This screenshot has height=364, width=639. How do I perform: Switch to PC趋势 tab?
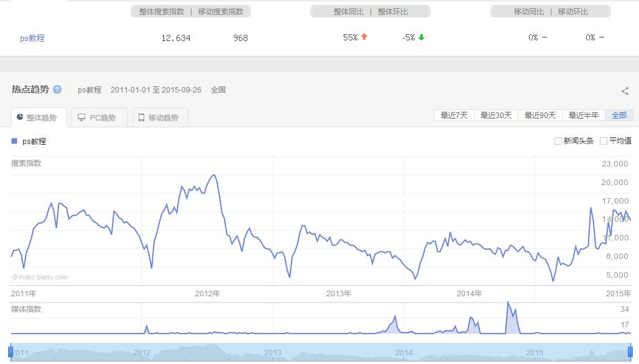point(99,117)
